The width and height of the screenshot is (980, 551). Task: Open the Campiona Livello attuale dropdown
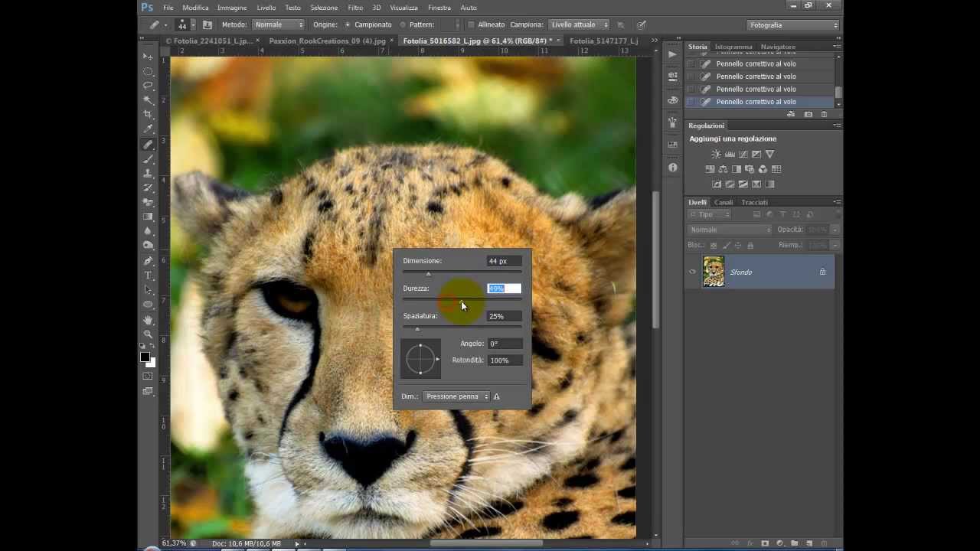[579, 24]
